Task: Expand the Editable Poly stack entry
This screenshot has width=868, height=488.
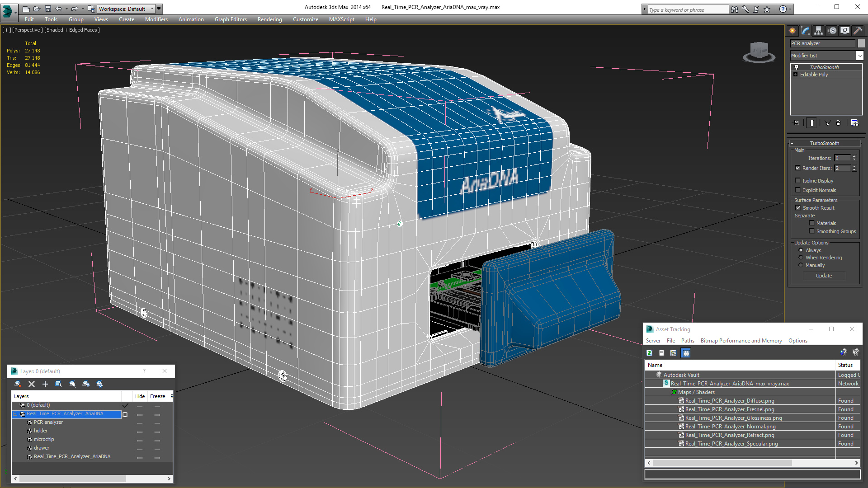Action: pyautogui.click(x=796, y=75)
